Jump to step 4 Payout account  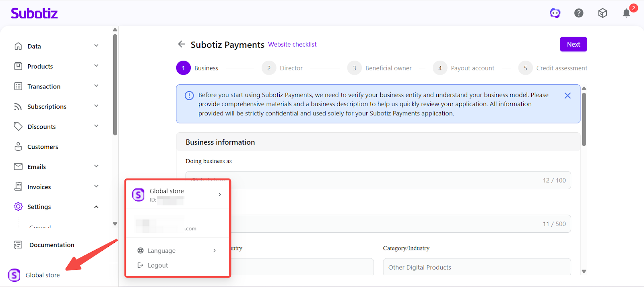coord(464,68)
